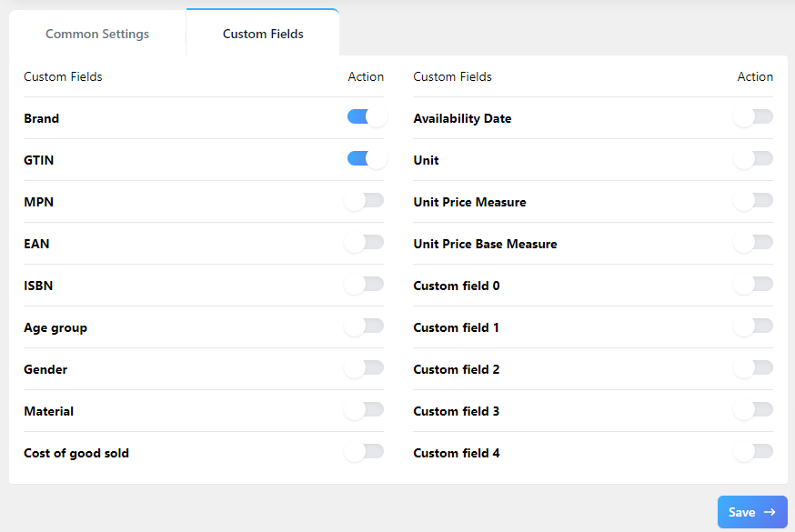Switch to the Common Settings tab

click(97, 34)
